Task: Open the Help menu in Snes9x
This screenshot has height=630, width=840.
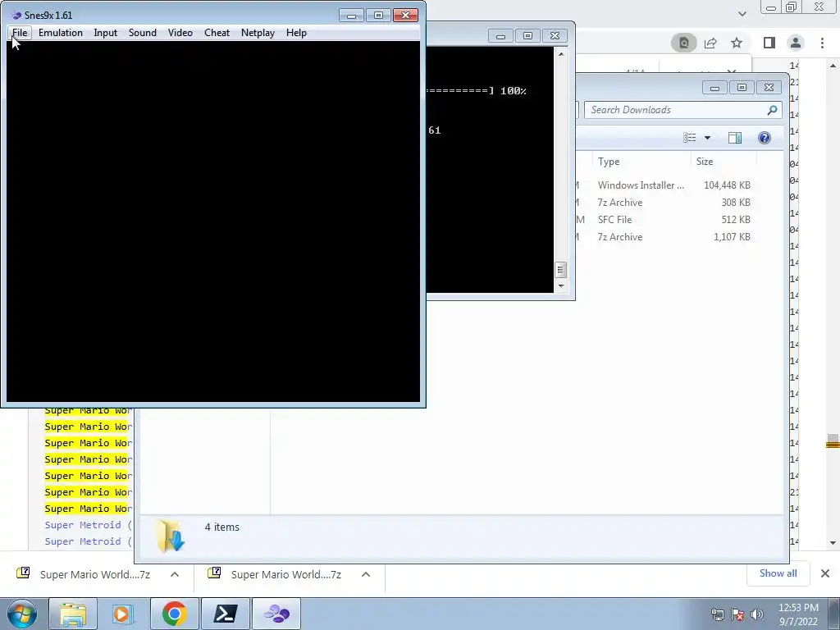Action: [296, 33]
